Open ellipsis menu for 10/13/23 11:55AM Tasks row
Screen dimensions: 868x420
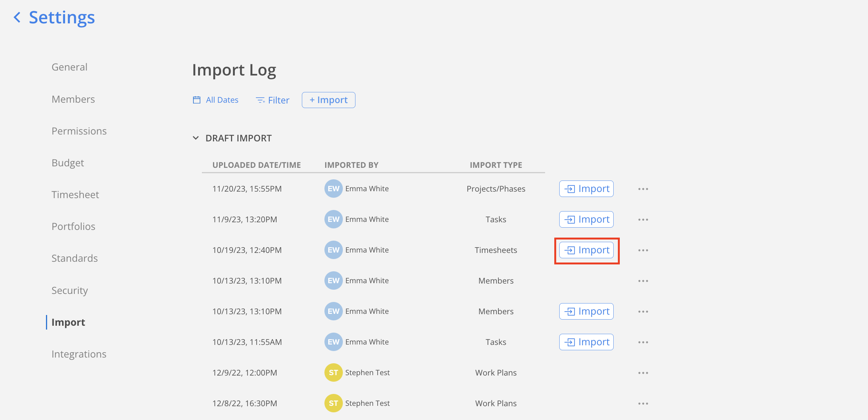click(x=643, y=342)
